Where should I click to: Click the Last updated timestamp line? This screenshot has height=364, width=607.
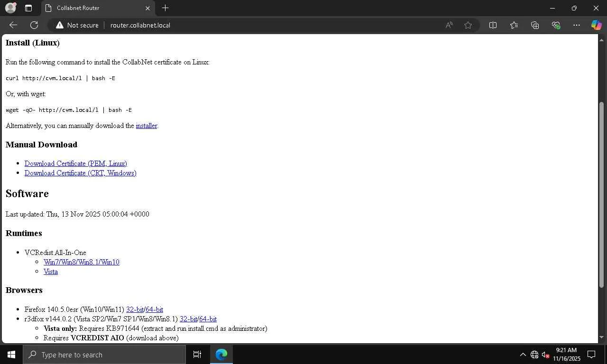point(77,214)
